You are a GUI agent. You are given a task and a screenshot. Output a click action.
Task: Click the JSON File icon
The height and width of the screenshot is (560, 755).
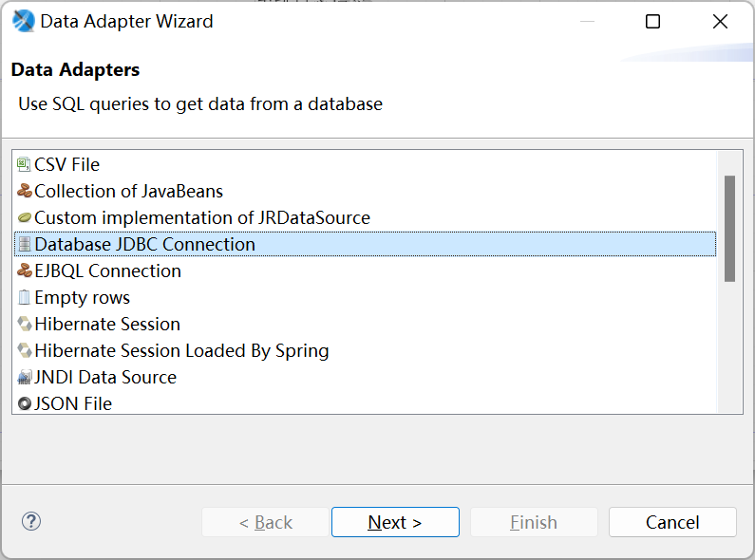[x=25, y=403]
